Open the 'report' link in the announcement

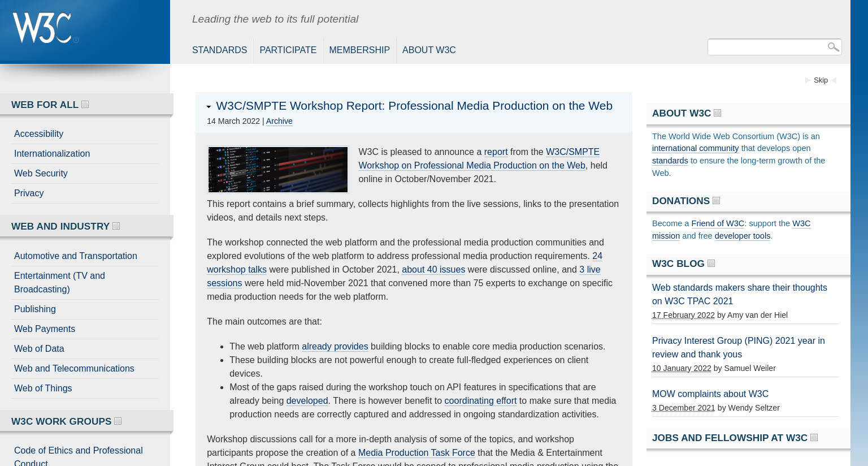tap(496, 152)
